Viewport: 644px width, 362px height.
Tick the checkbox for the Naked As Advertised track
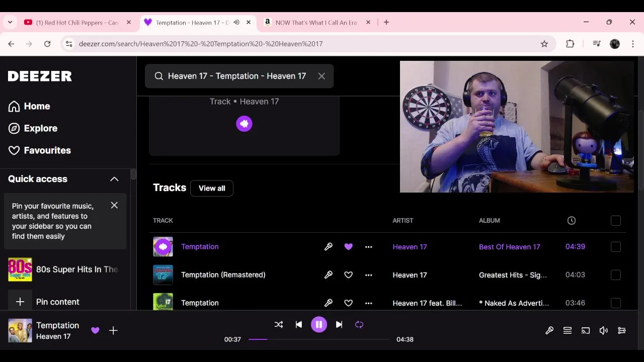click(616, 303)
